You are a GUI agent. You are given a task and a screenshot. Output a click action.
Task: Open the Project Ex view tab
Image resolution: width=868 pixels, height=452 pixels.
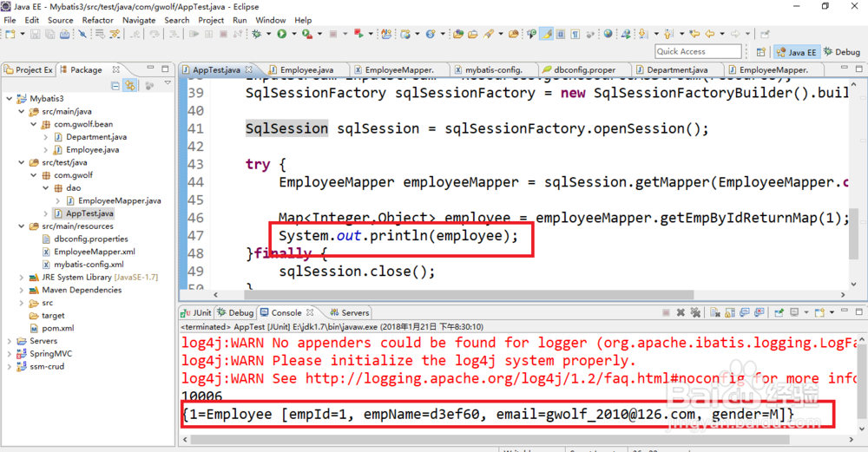(29, 69)
